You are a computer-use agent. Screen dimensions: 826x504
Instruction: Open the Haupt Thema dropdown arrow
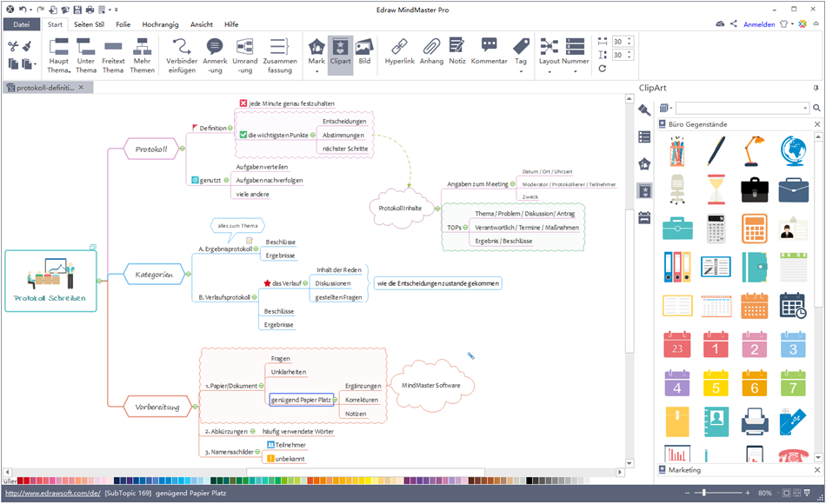tap(69, 71)
